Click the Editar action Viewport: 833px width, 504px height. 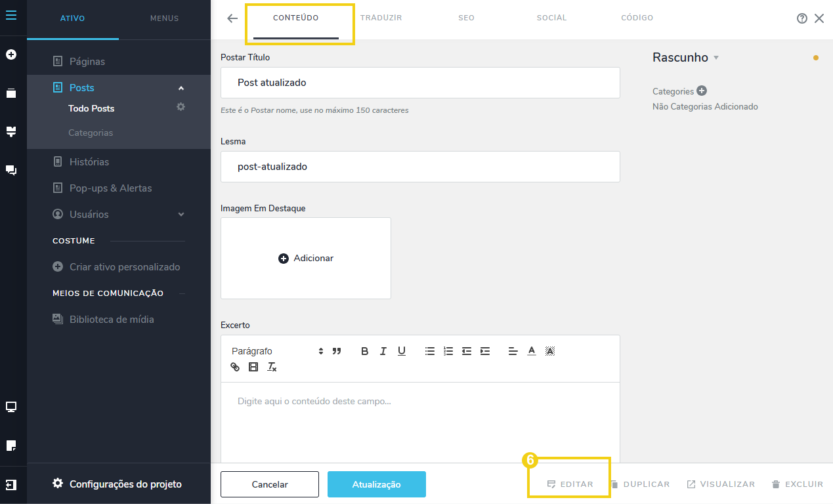pos(570,484)
